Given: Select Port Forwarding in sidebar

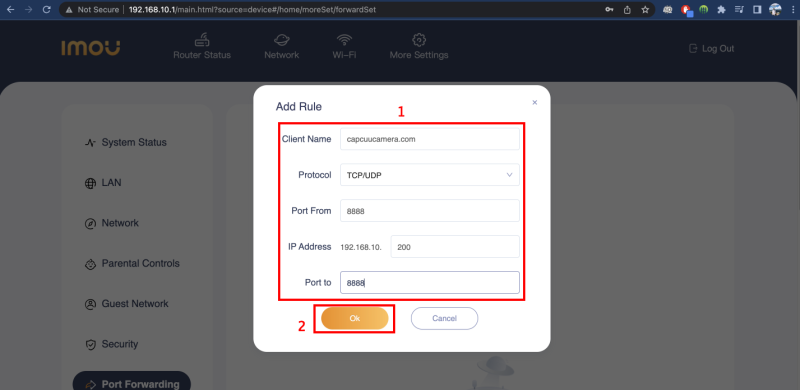Looking at the screenshot, I should pyautogui.click(x=132, y=383).
